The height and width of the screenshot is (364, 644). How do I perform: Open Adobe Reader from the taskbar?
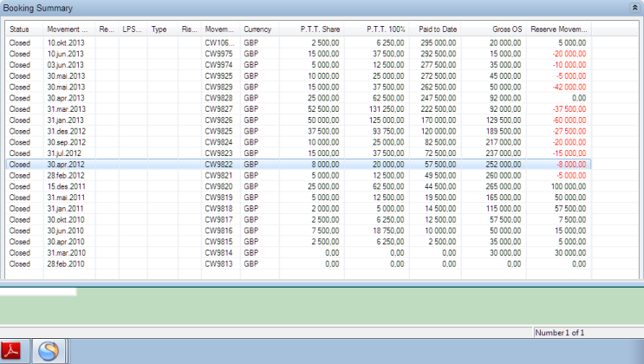pyautogui.click(x=16, y=351)
